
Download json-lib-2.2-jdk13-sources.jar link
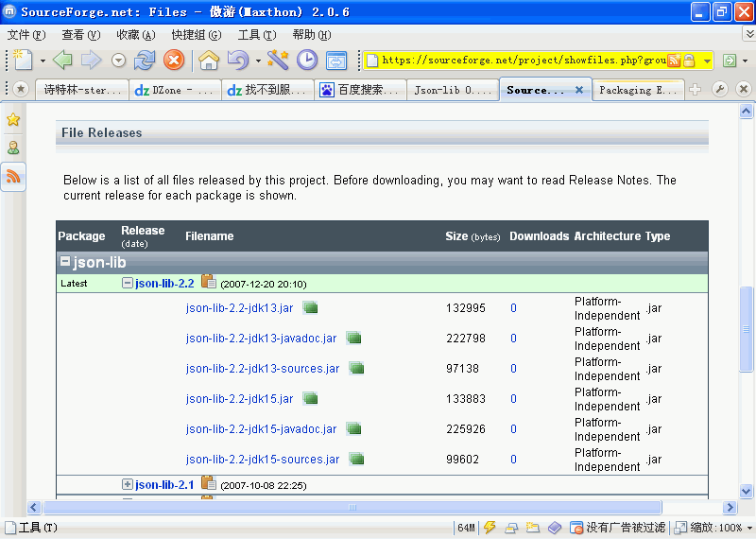pyautogui.click(x=263, y=369)
